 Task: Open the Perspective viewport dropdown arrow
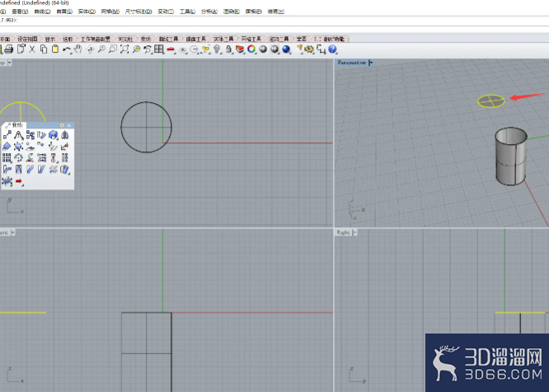click(x=371, y=63)
